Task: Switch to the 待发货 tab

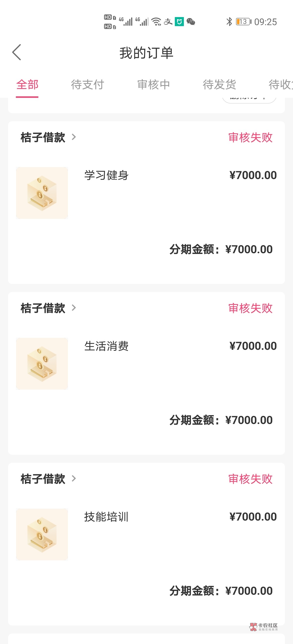Action: pos(220,84)
